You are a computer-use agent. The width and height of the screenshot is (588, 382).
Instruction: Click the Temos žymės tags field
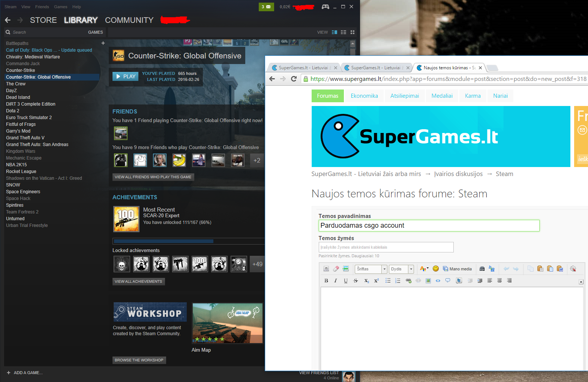(x=386, y=247)
